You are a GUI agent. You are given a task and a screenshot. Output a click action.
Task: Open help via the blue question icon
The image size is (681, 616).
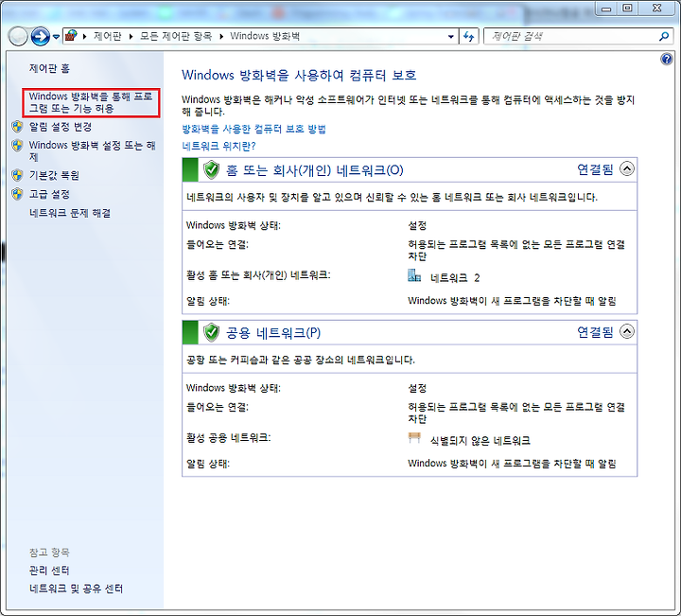pos(666,59)
